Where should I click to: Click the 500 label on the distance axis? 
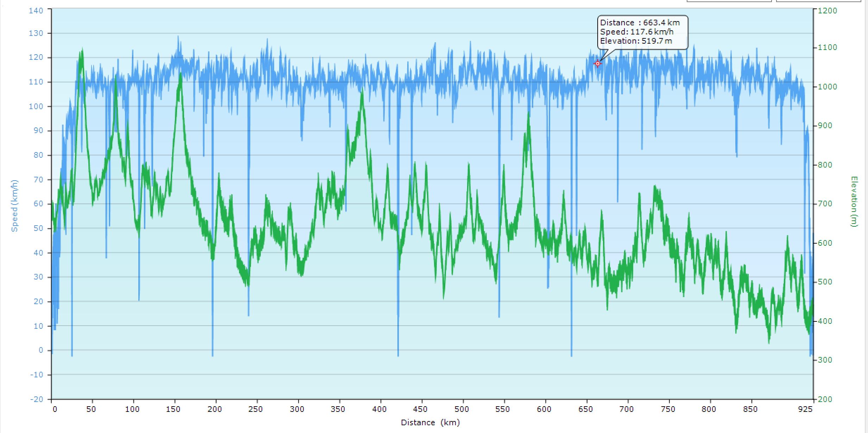tap(461, 409)
